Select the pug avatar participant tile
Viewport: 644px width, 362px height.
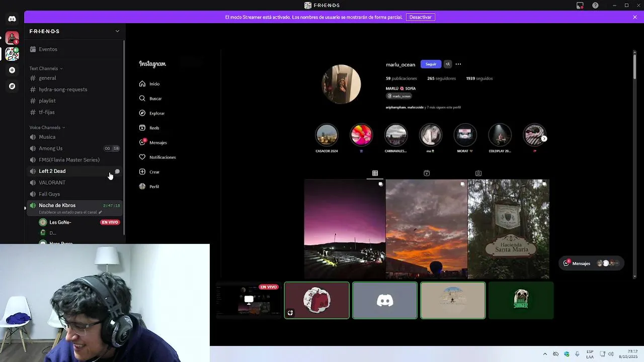[x=521, y=301]
